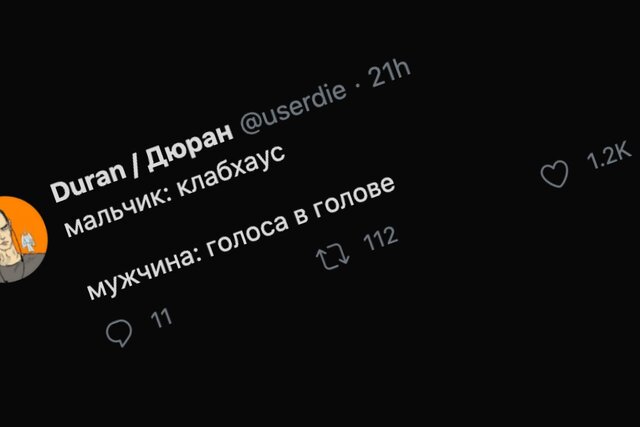Click the reply speech bubble icon
The image size is (640, 427).
point(119,333)
